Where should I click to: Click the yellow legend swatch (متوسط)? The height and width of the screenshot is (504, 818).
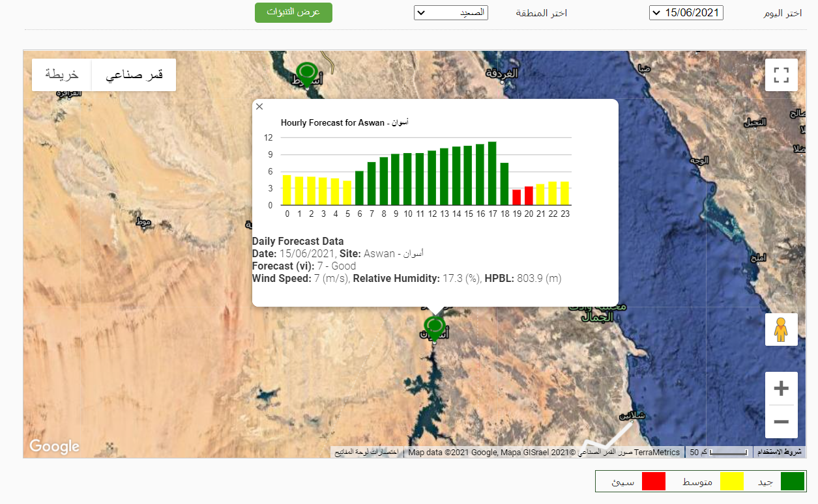click(731, 481)
